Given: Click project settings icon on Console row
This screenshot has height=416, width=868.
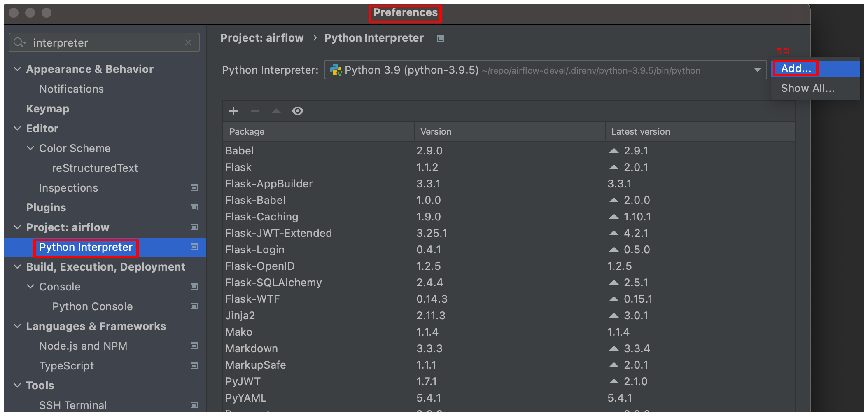Looking at the screenshot, I should (x=194, y=286).
